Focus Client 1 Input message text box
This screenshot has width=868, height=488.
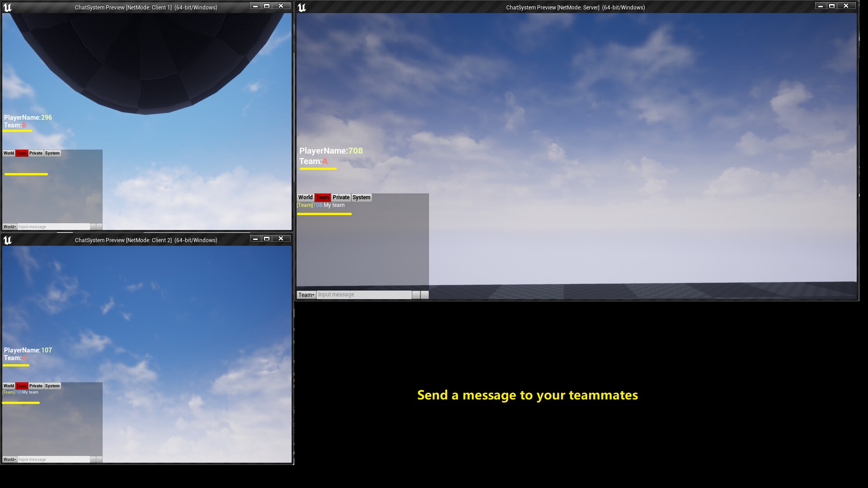53,227
